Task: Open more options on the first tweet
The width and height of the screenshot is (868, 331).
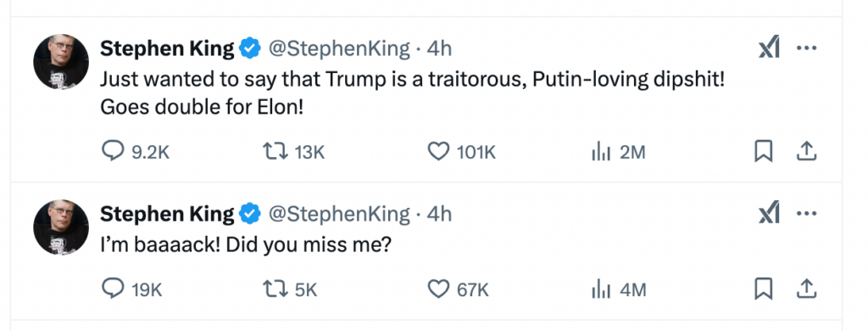Action: tap(807, 48)
